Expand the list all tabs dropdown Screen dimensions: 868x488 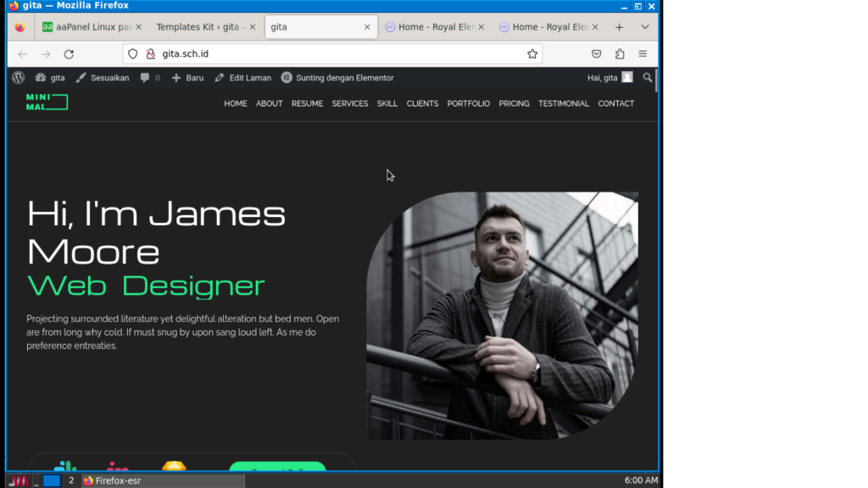click(645, 27)
